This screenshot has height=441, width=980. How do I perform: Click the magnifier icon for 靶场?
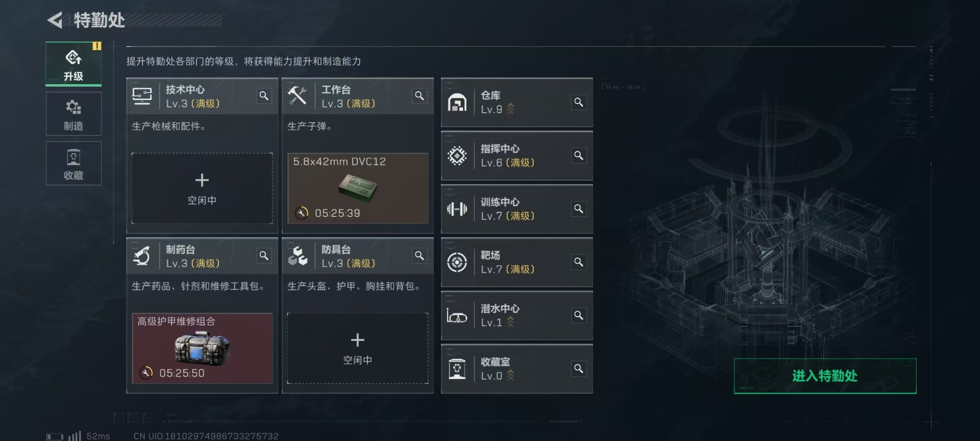579,262
